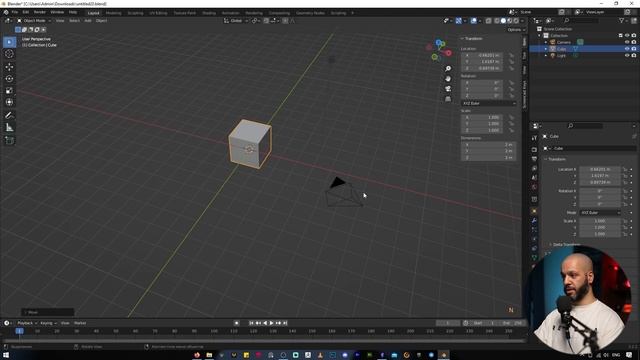The height and width of the screenshot is (360, 640).
Task: Hide the Cube in viewport via eye icon
Action: coord(627,49)
